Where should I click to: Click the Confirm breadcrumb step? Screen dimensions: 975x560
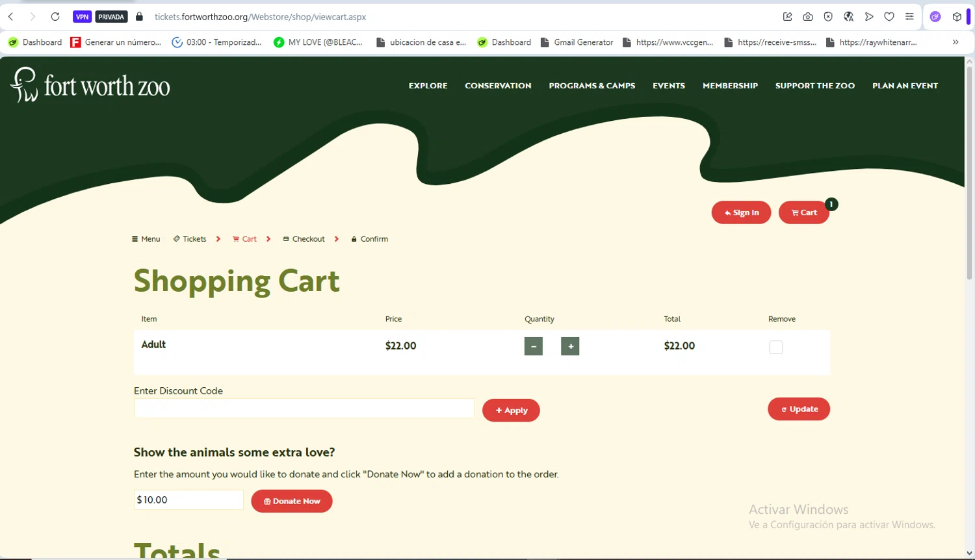(x=369, y=239)
